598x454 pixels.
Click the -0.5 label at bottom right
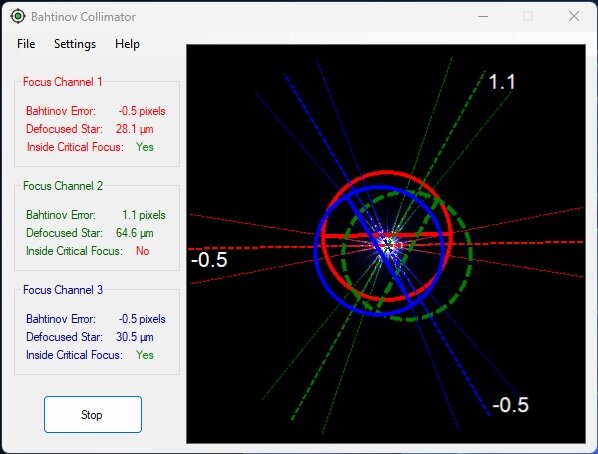pyautogui.click(x=511, y=405)
